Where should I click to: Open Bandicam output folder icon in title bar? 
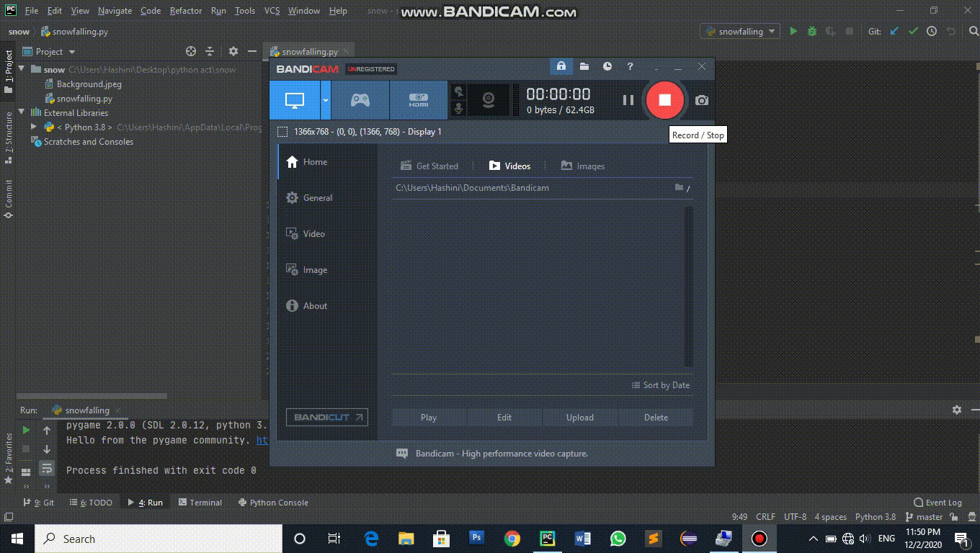(x=584, y=66)
